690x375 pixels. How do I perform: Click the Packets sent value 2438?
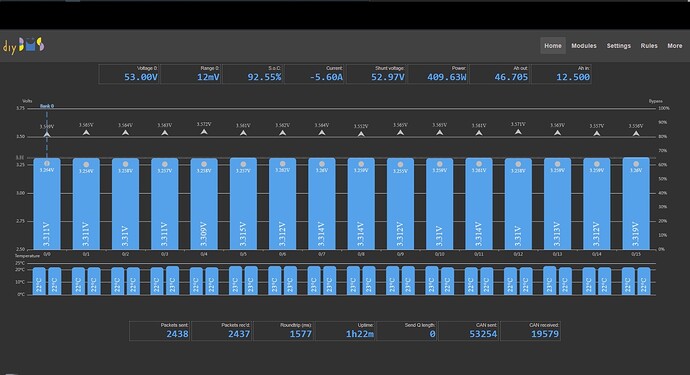click(177, 334)
